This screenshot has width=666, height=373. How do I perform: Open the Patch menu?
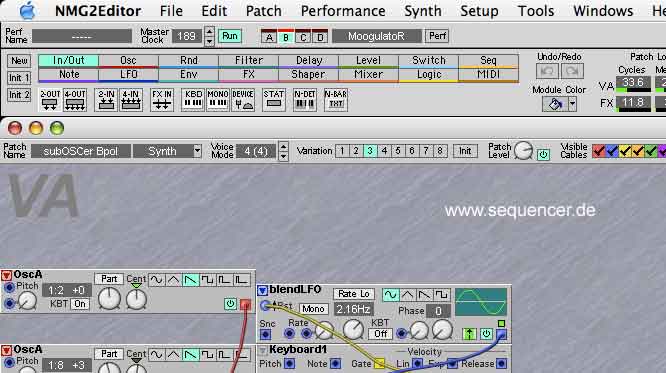(263, 11)
